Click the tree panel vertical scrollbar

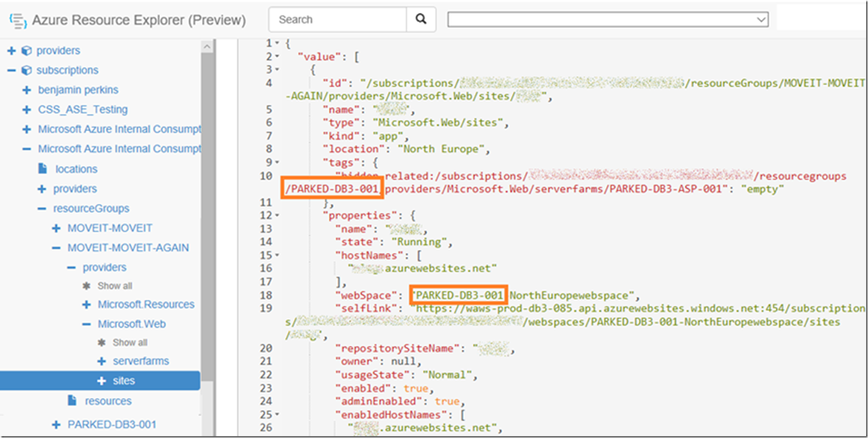pyautogui.click(x=207, y=216)
